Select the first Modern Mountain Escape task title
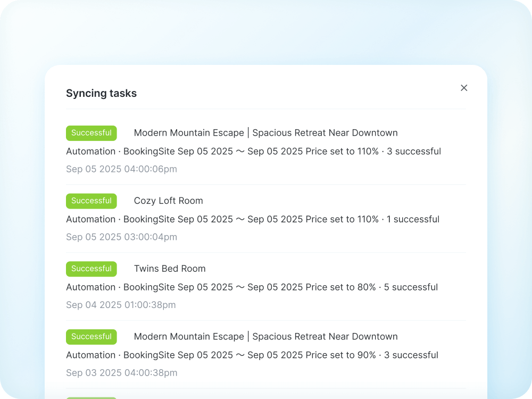The height and width of the screenshot is (399, 532). pos(267,132)
